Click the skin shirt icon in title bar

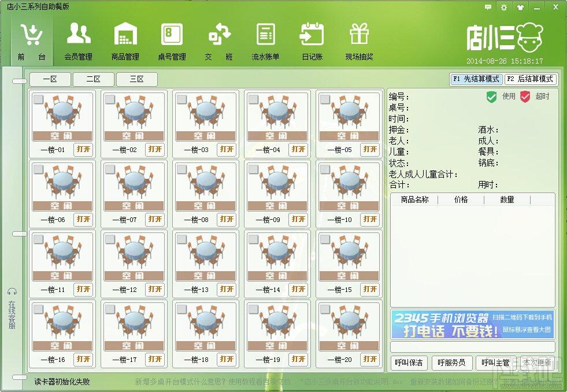tap(520, 8)
